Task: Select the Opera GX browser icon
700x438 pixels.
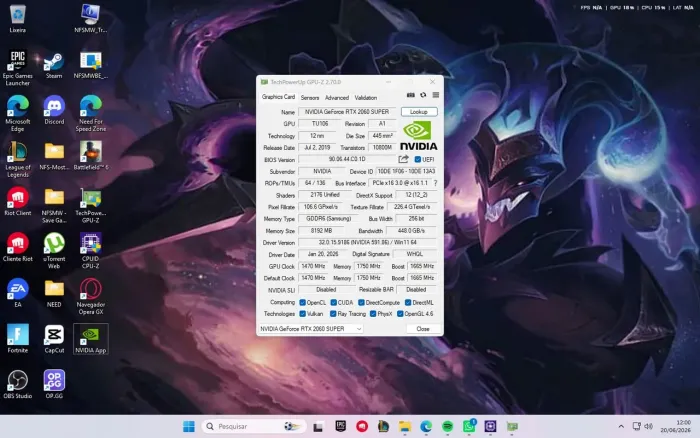Action: click(91, 296)
